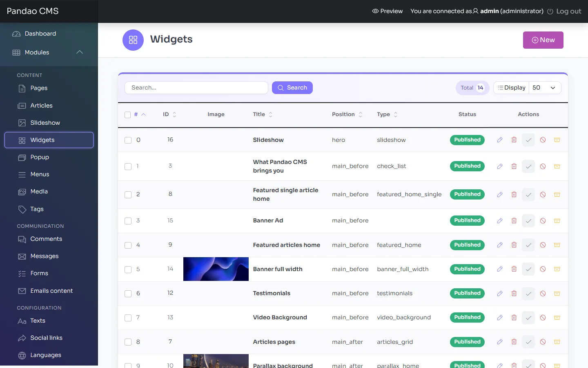Check the Video Background row checkbox
Image resolution: width=588 pixels, height=368 pixels.
128,318
